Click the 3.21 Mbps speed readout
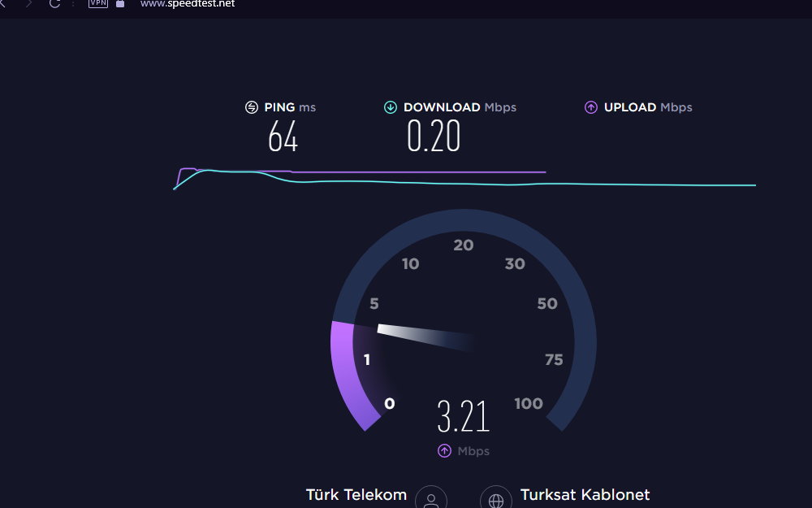The height and width of the screenshot is (508, 812). click(464, 416)
